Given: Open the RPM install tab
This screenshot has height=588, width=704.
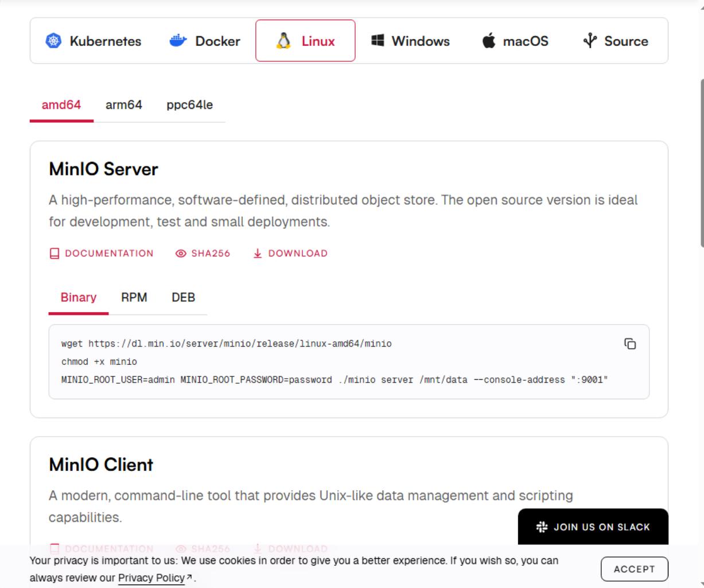Looking at the screenshot, I should (x=134, y=297).
